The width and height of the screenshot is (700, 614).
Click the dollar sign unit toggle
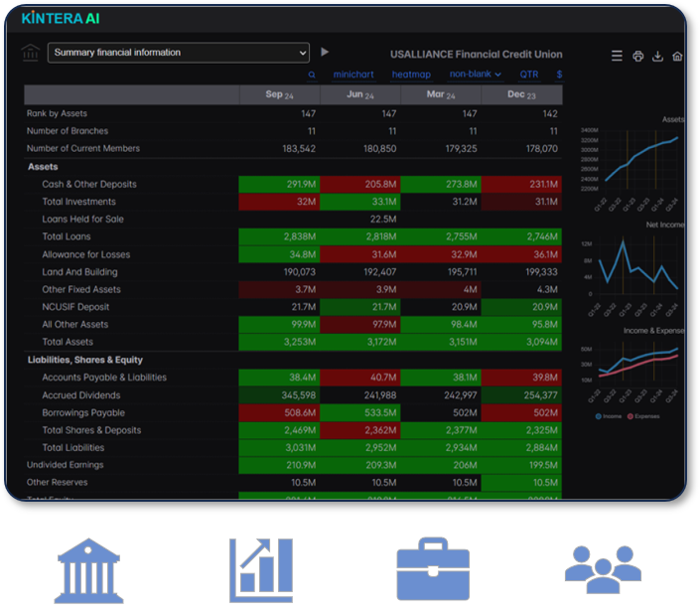coord(559,75)
